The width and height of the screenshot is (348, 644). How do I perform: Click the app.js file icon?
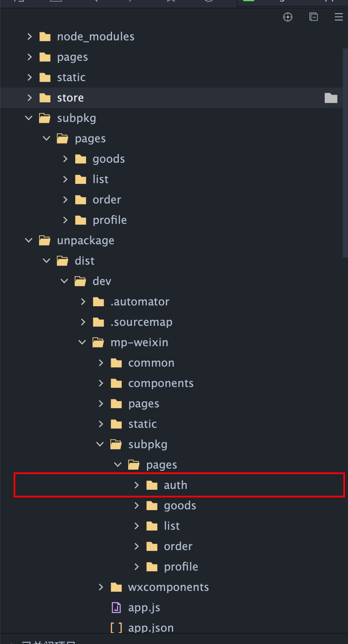point(116,607)
